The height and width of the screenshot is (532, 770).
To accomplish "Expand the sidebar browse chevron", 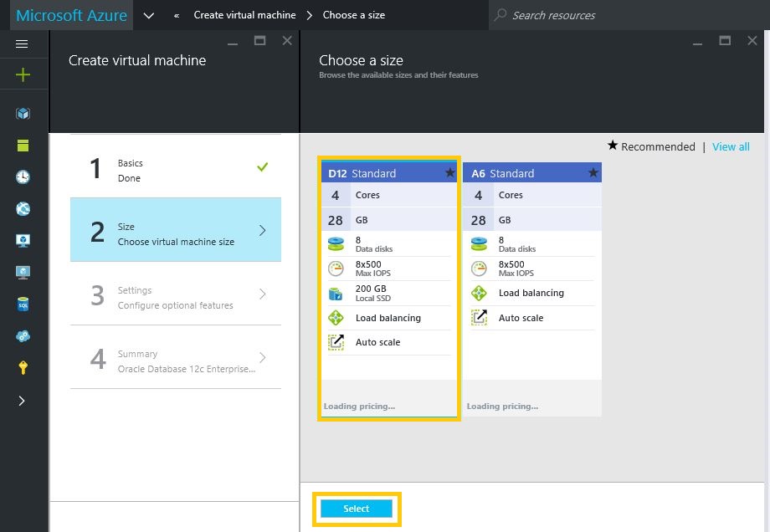I will [x=22, y=401].
